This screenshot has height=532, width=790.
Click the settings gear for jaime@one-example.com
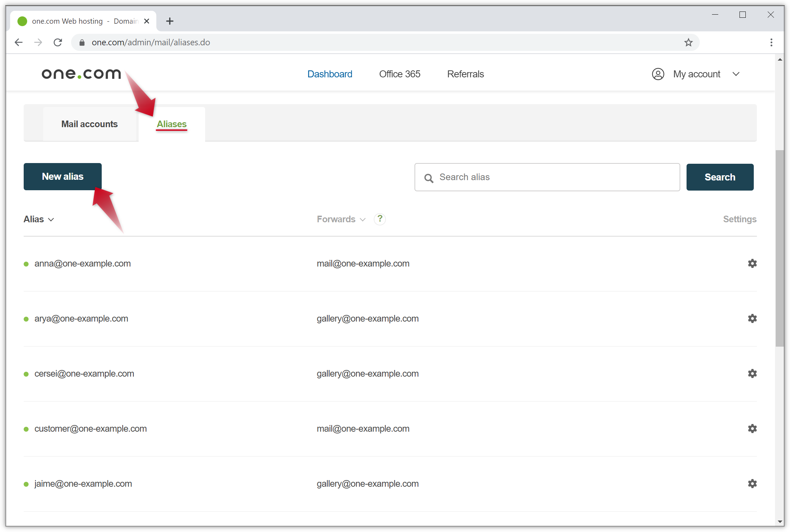[x=752, y=483]
